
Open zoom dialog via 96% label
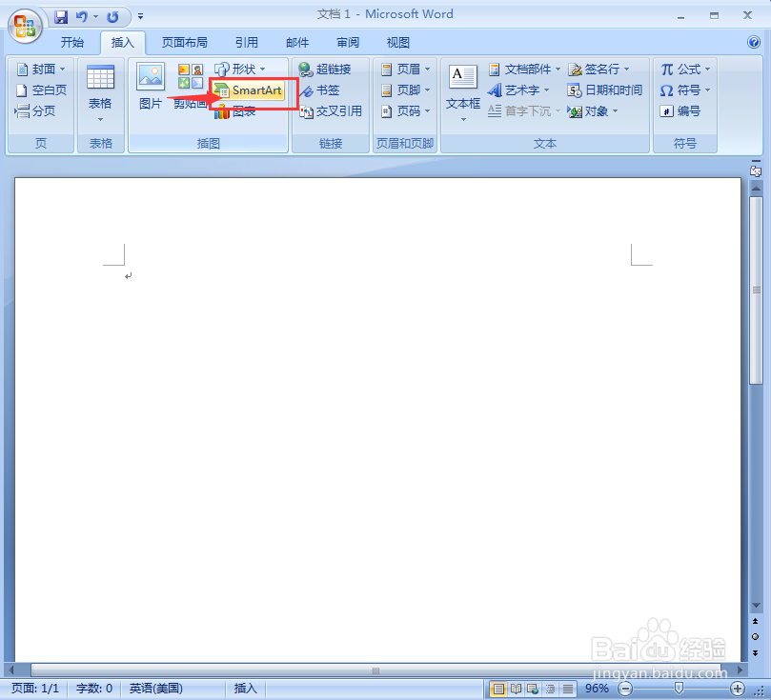(597, 689)
